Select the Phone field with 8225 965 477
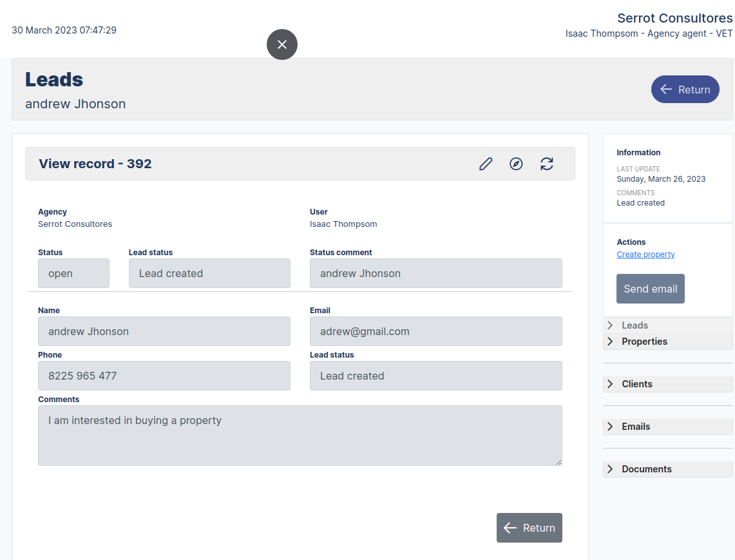This screenshot has height=560, width=735. point(164,376)
